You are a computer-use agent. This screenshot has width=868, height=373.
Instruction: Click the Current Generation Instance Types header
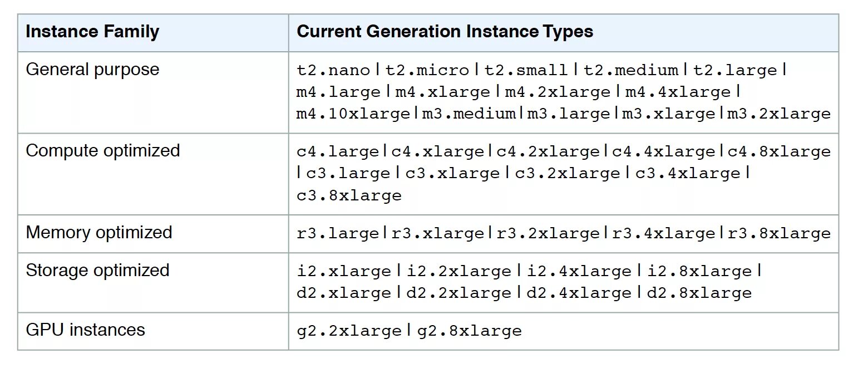point(445,32)
